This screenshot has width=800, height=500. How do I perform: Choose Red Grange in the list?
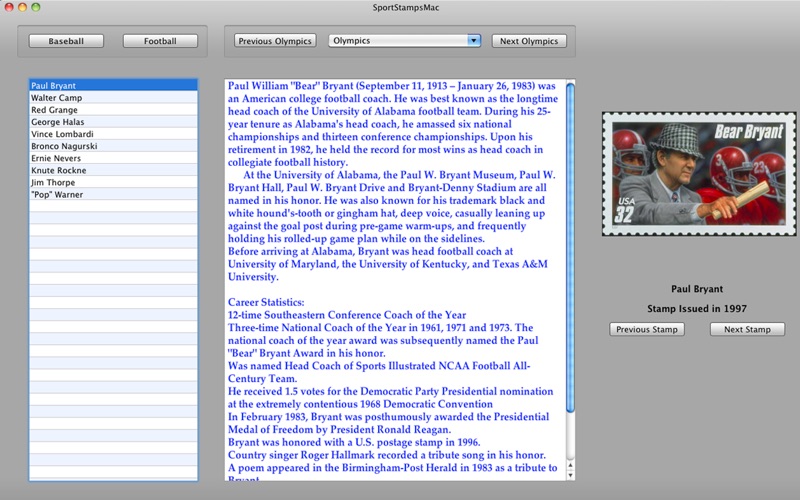pyautogui.click(x=113, y=110)
